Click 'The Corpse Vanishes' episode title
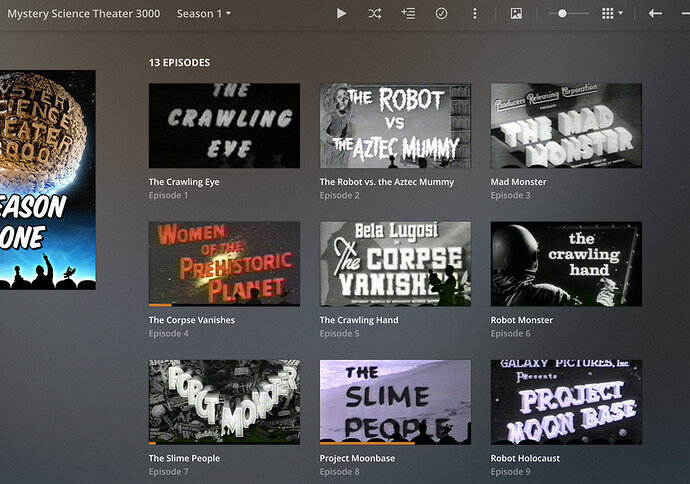690x484 pixels. [192, 320]
